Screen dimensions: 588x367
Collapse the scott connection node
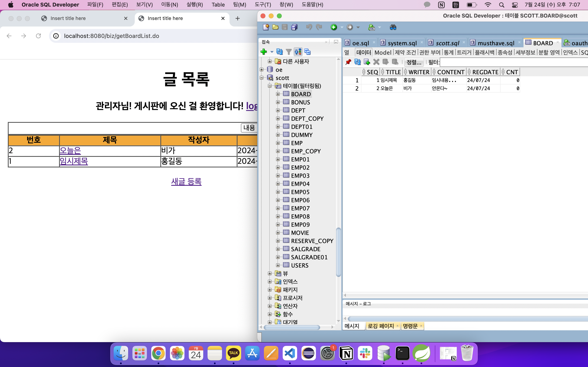(262, 78)
